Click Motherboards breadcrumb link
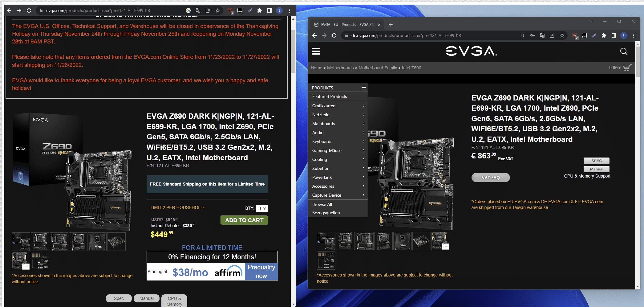Image resolution: width=644 pixels, height=307 pixels. (x=340, y=68)
